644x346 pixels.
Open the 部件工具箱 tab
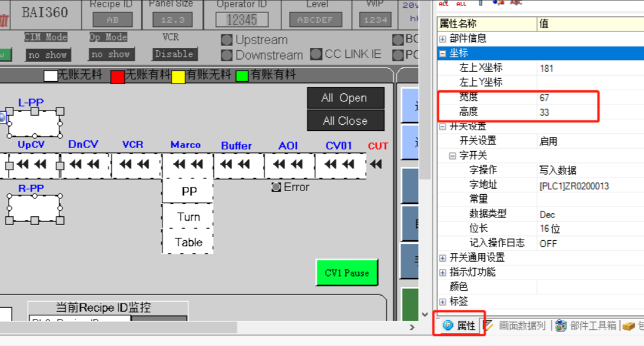(x=586, y=326)
